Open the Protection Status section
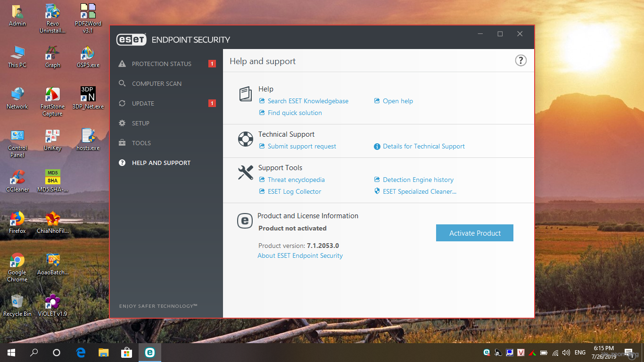644x362 pixels. [x=161, y=64]
